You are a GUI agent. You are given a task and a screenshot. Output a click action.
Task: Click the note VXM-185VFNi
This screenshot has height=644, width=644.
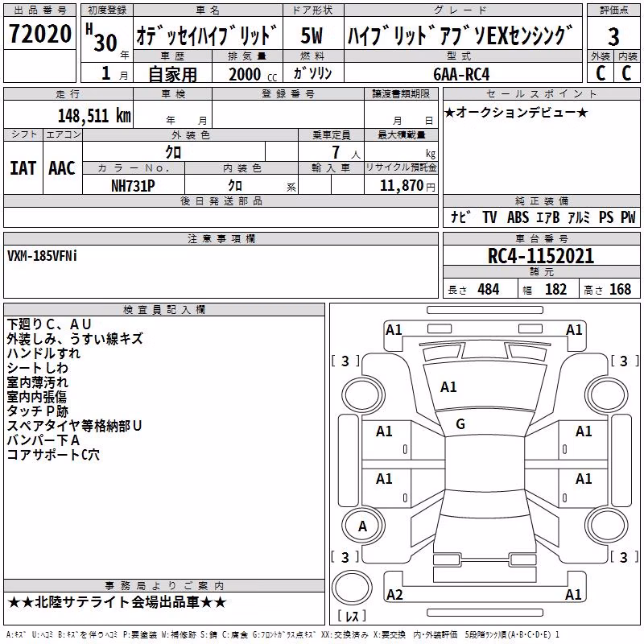click(x=42, y=256)
